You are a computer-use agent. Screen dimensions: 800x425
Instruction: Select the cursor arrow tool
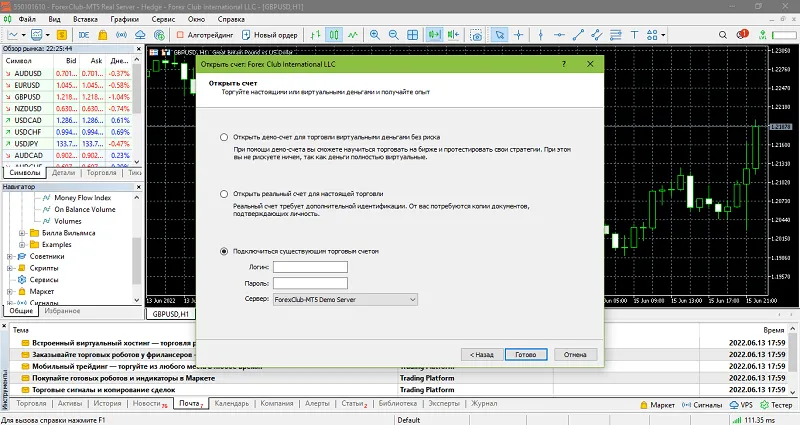pos(499,35)
